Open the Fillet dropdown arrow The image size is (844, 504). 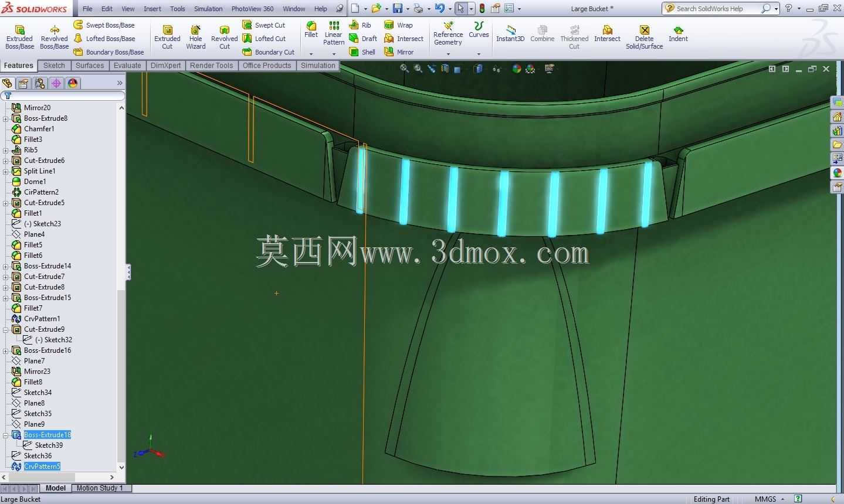click(x=311, y=54)
